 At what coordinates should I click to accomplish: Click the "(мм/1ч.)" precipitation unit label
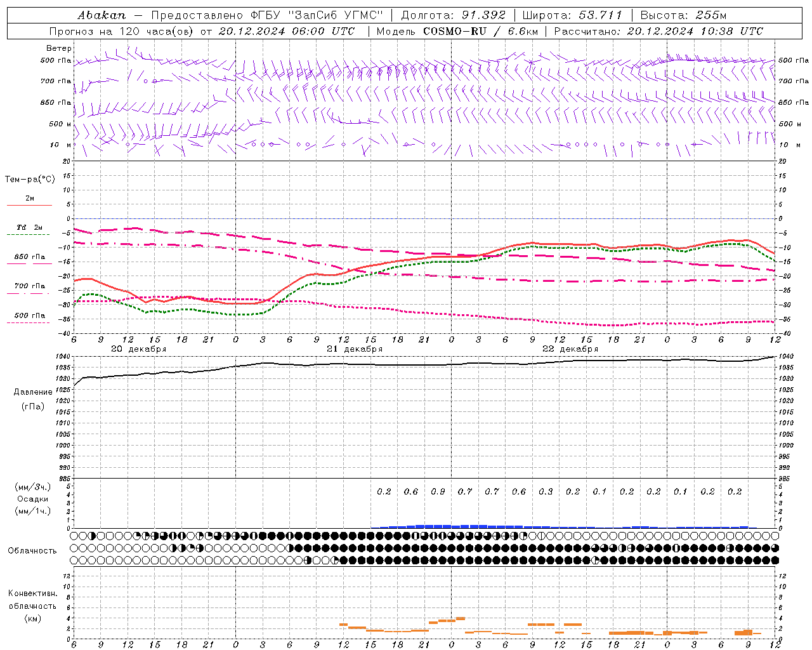(x=32, y=511)
